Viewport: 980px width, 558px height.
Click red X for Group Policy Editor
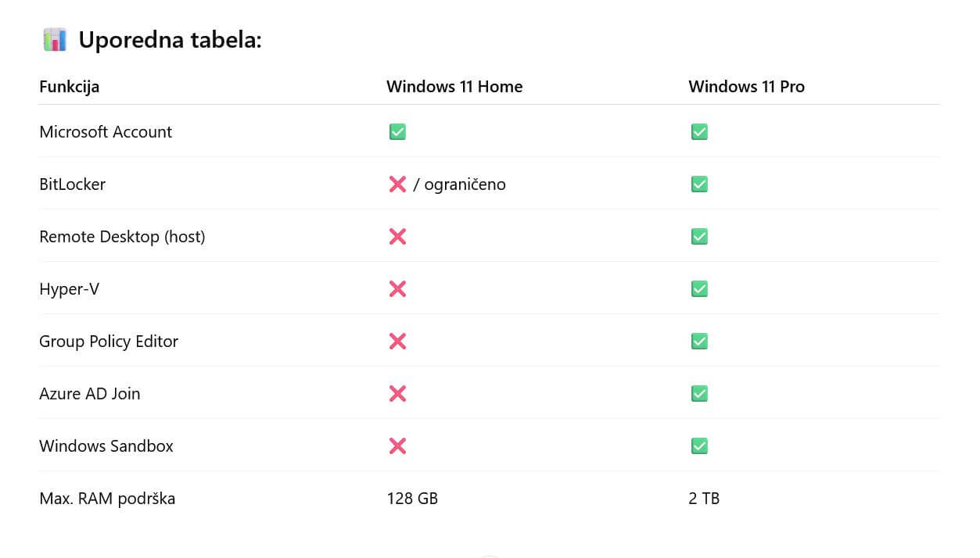click(397, 342)
